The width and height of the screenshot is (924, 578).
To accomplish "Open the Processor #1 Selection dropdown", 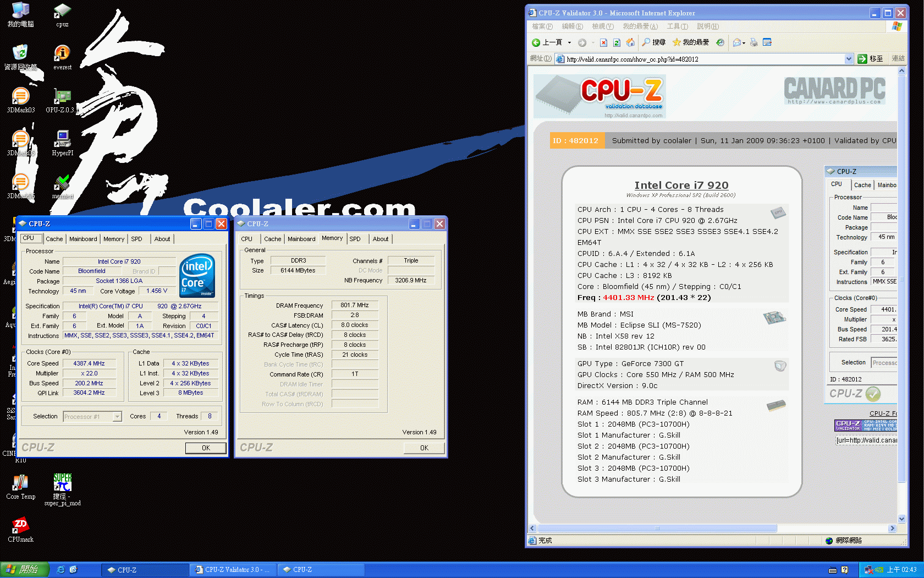I will pyautogui.click(x=117, y=417).
